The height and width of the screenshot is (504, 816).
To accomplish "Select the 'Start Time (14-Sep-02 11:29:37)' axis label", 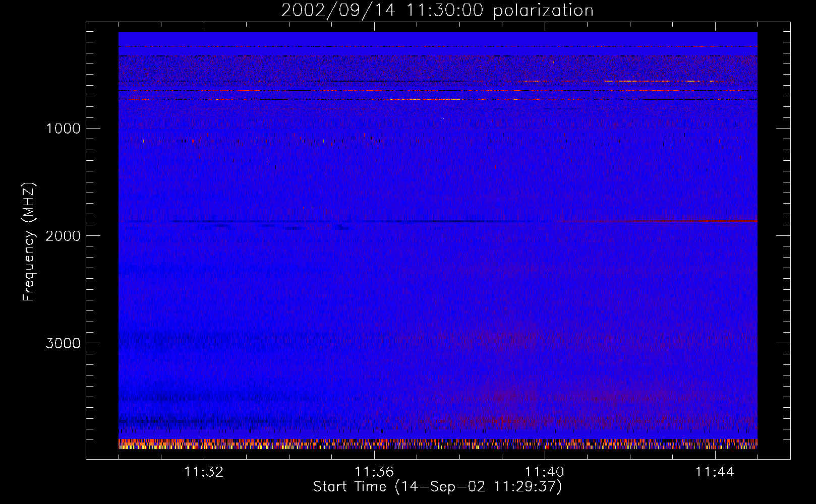I will (437, 487).
